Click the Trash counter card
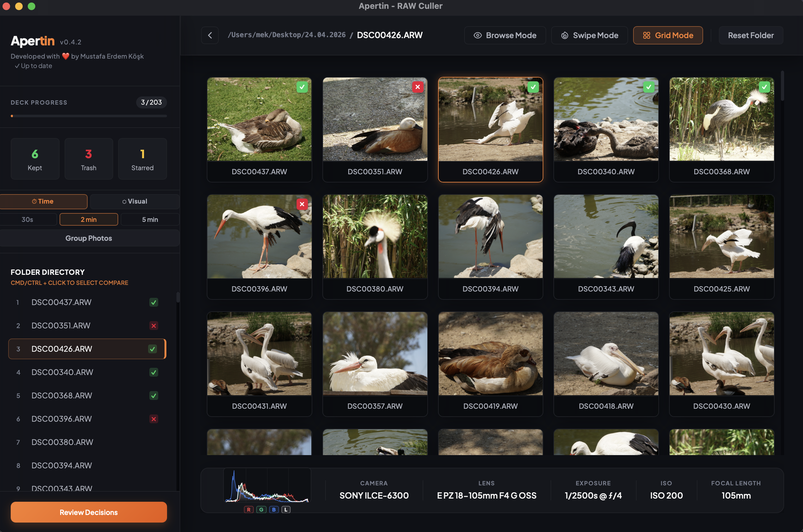The image size is (803, 532). pos(89,159)
